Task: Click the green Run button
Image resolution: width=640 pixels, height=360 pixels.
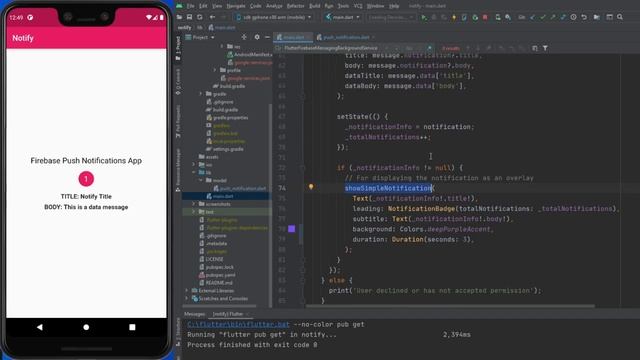Action: click(x=424, y=17)
